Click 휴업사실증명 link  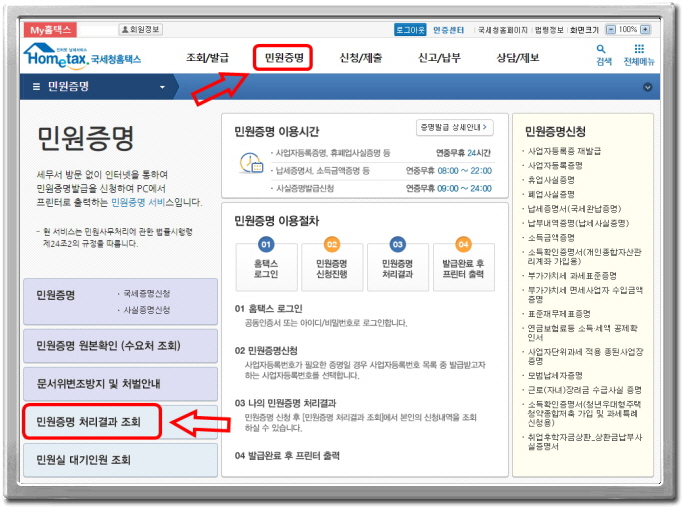[551, 180]
